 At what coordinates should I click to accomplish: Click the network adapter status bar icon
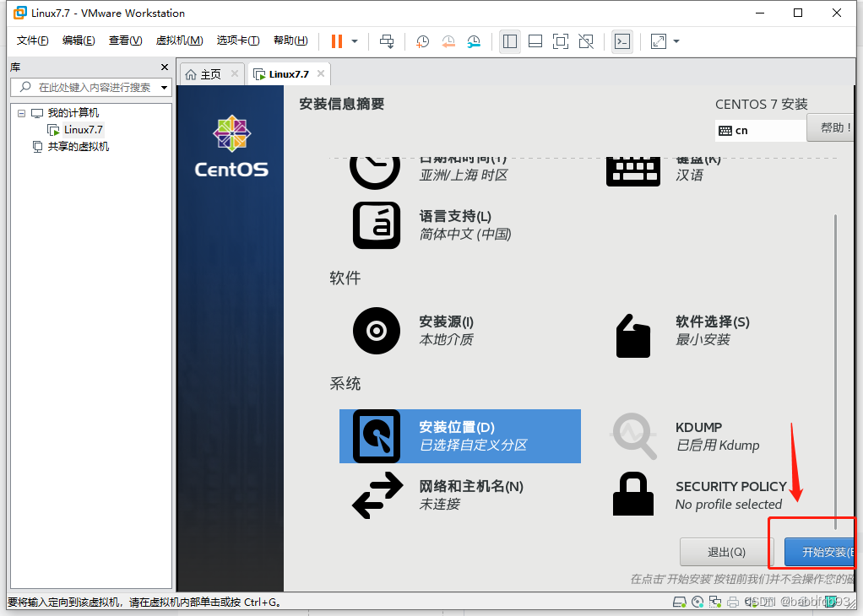[715, 602]
